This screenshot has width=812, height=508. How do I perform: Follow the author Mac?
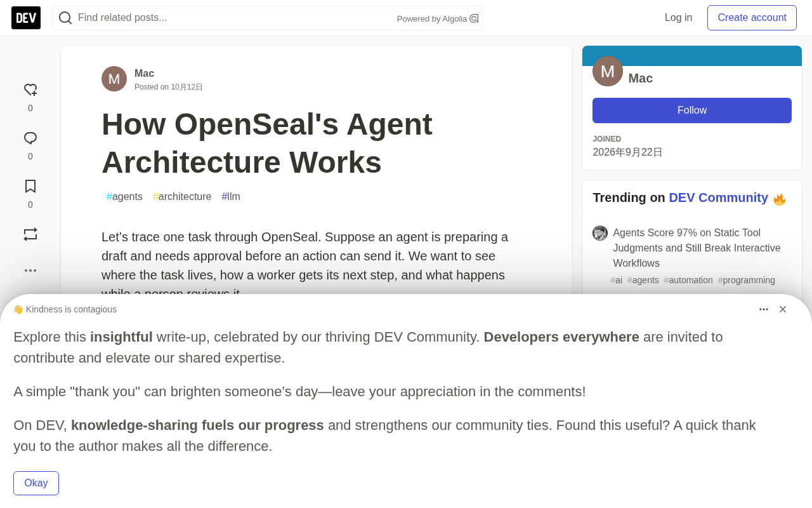coord(692,110)
